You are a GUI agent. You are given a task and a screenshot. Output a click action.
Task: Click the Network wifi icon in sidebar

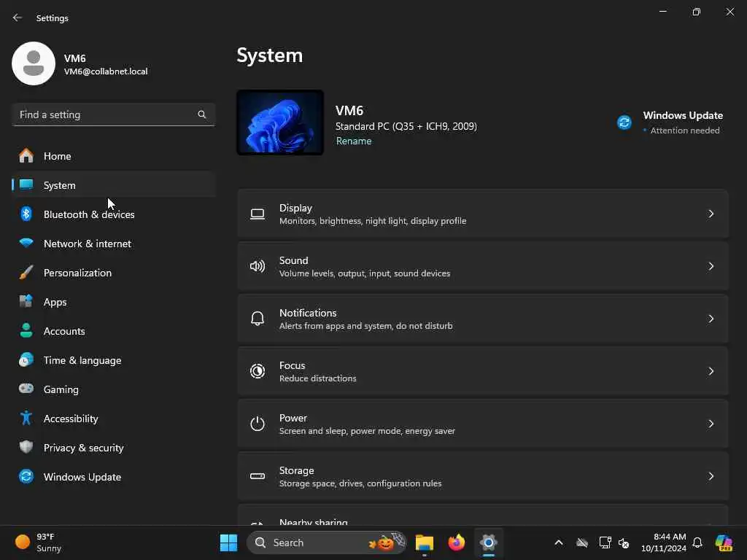[x=26, y=243]
